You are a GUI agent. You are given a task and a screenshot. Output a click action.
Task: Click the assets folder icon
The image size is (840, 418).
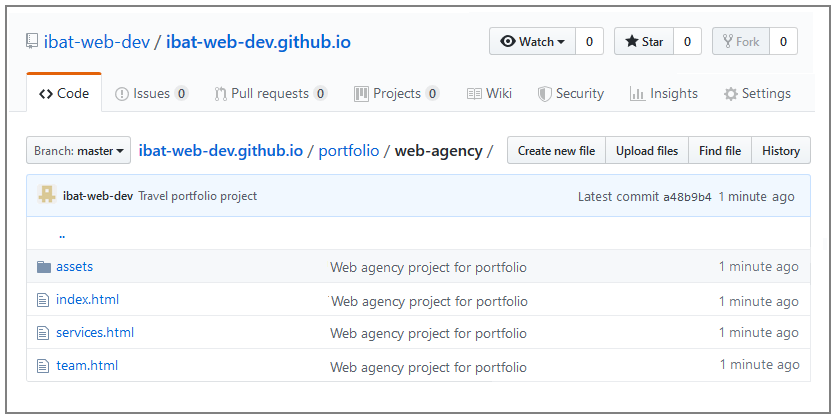pos(44,266)
